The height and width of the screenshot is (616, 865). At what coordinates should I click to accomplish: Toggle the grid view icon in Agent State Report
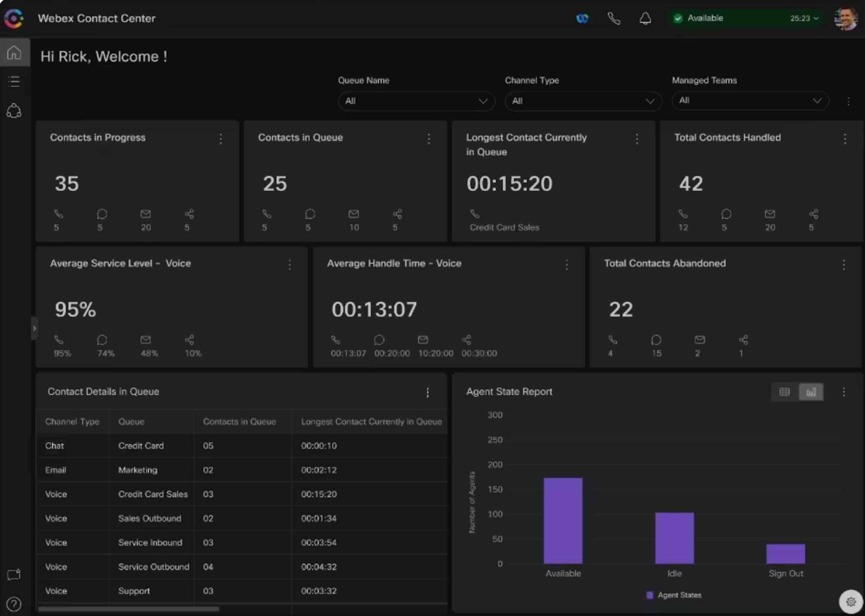coord(784,391)
